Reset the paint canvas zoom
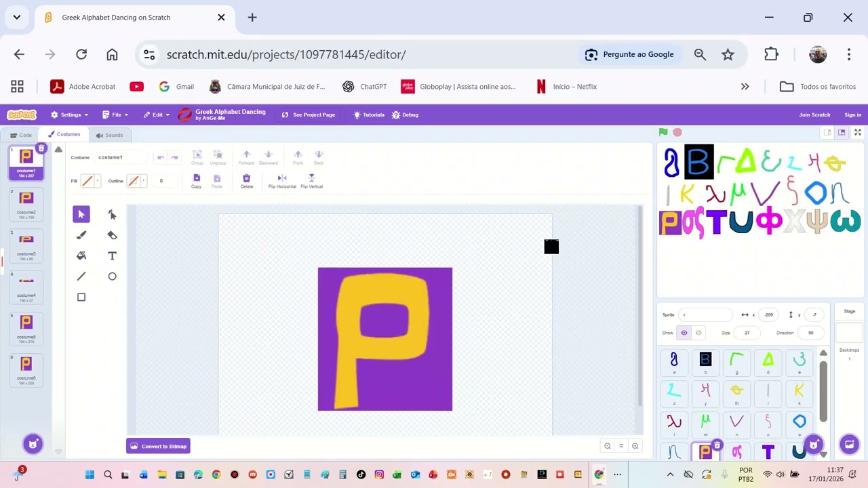Viewport: 868px width, 488px height. 621,446
